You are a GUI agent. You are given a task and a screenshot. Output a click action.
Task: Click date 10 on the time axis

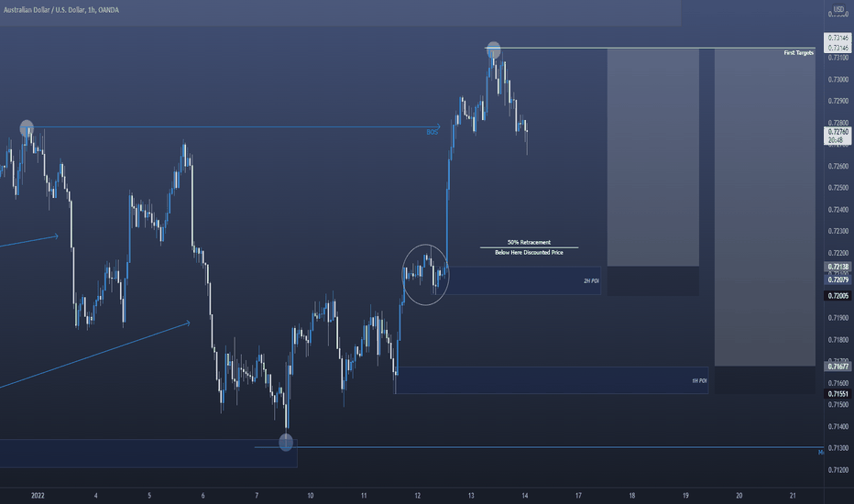pos(311,496)
